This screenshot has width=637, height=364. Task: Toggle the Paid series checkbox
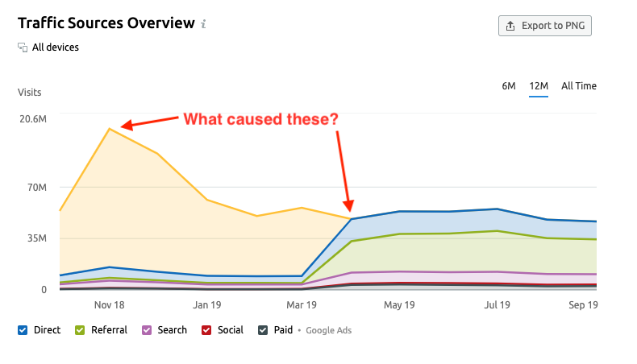263,330
